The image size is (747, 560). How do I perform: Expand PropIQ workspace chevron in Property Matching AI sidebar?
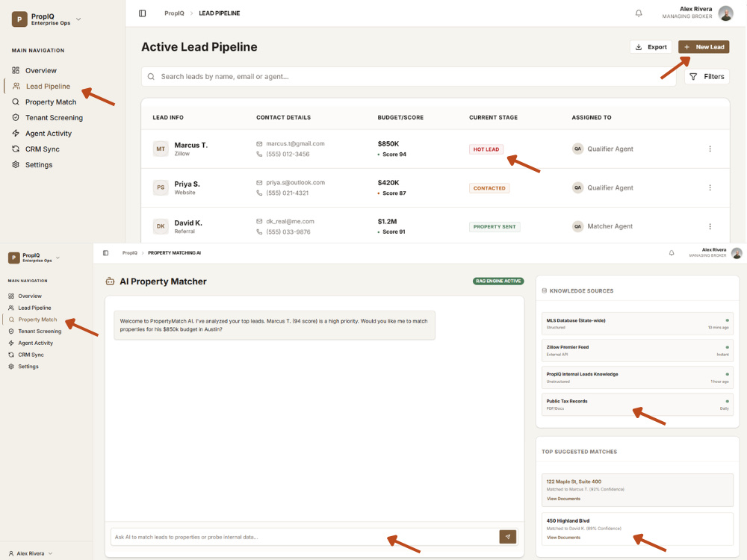(58, 258)
